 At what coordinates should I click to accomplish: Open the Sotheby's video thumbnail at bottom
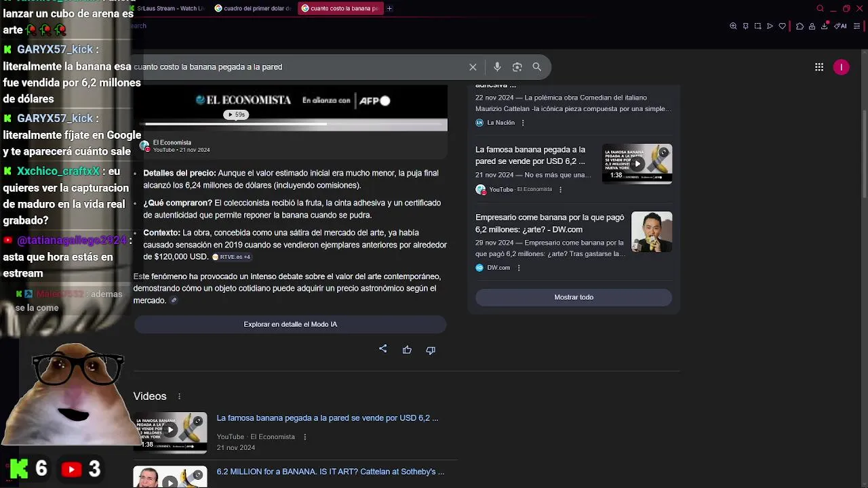point(170,476)
